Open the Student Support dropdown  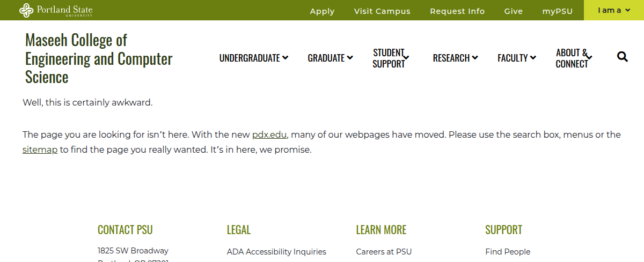(x=391, y=58)
